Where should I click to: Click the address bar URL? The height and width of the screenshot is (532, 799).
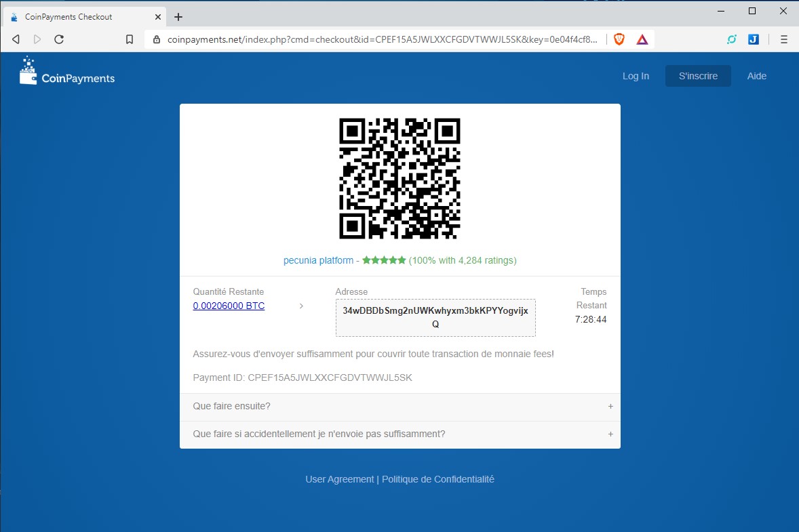(382, 39)
